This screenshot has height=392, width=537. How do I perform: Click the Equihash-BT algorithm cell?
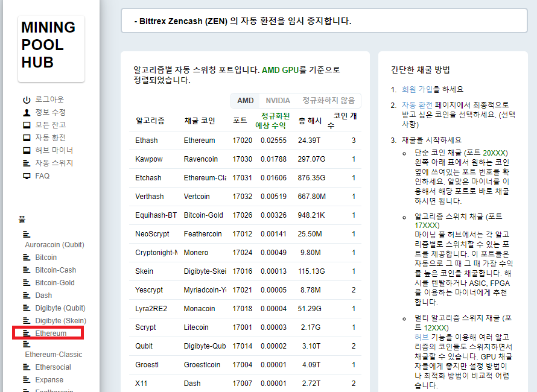point(156,215)
